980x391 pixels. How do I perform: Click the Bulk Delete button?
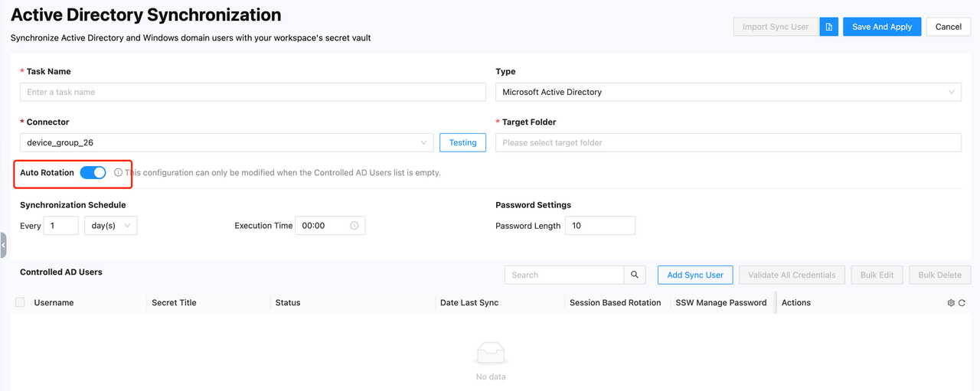(939, 275)
